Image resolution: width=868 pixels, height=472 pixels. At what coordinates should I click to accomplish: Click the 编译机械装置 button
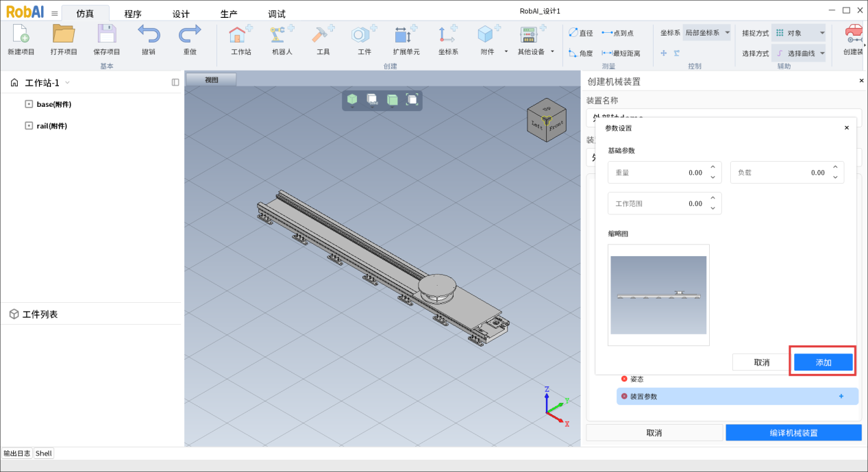click(x=793, y=433)
